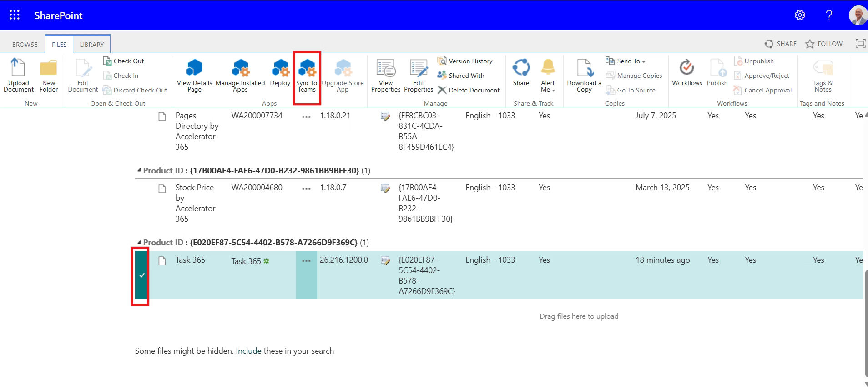Image resolution: width=868 pixels, height=387 pixels.
Task: Click the Share ribbon icon
Action: pos(521,73)
